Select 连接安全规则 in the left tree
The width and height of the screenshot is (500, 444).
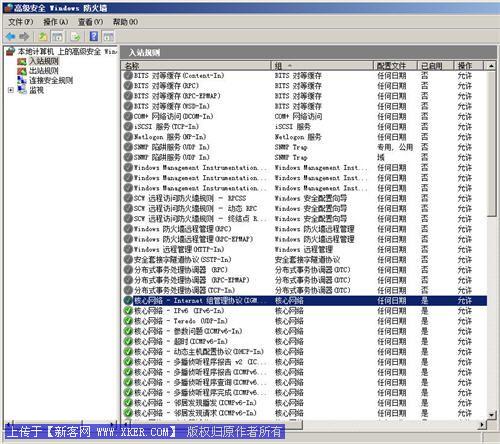point(51,81)
